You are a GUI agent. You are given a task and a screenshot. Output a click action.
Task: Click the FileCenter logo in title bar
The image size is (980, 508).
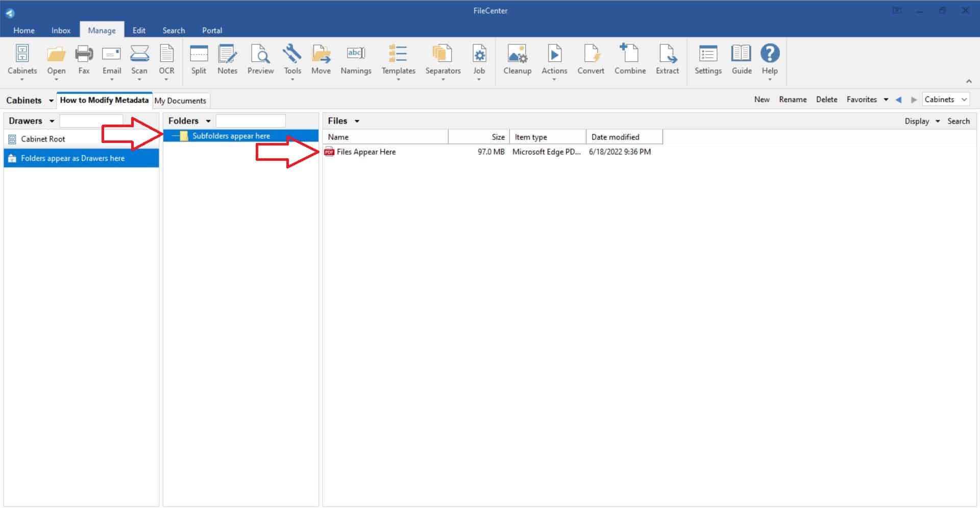click(10, 13)
